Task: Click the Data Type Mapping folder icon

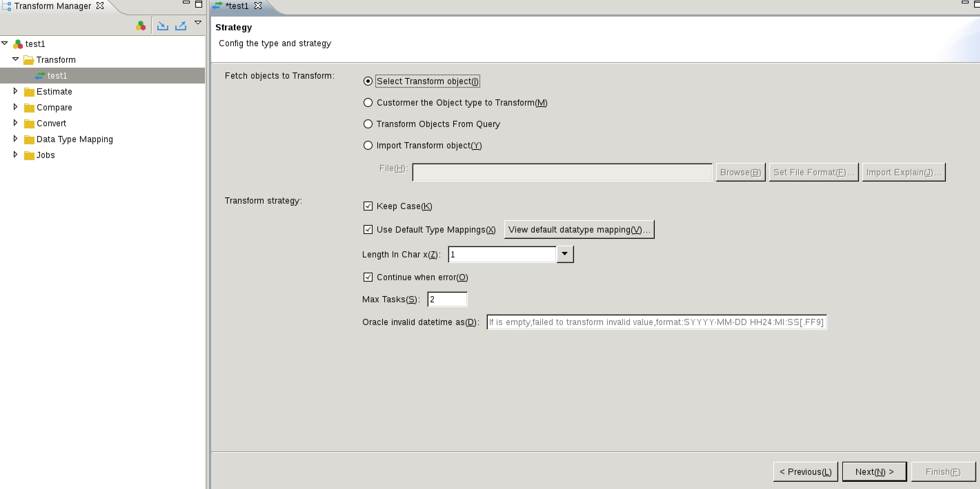Action: point(29,140)
